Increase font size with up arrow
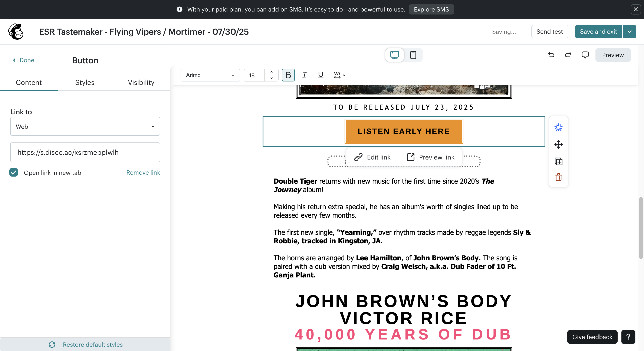The width and height of the screenshot is (644, 351). (272, 72)
